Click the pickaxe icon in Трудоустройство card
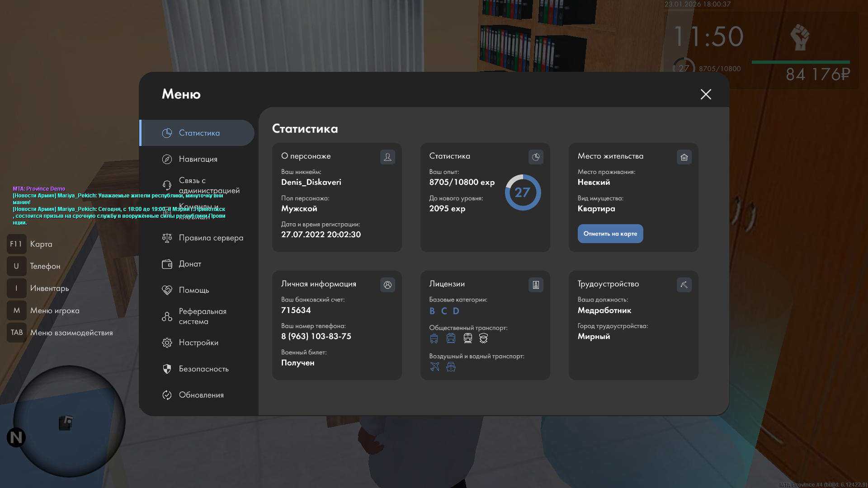The height and width of the screenshot is (488, 868). pyautogui.click(x=684, y=285)
